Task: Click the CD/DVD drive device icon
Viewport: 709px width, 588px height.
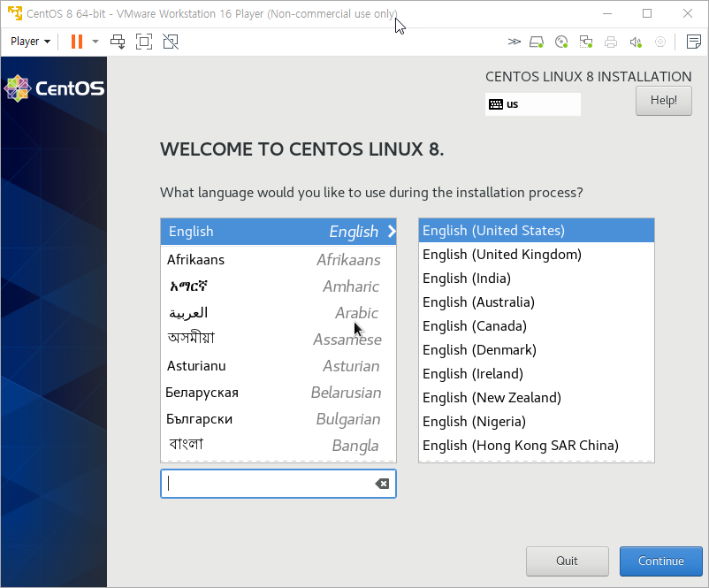Action: pyautogui.click(x=561, y=42)
